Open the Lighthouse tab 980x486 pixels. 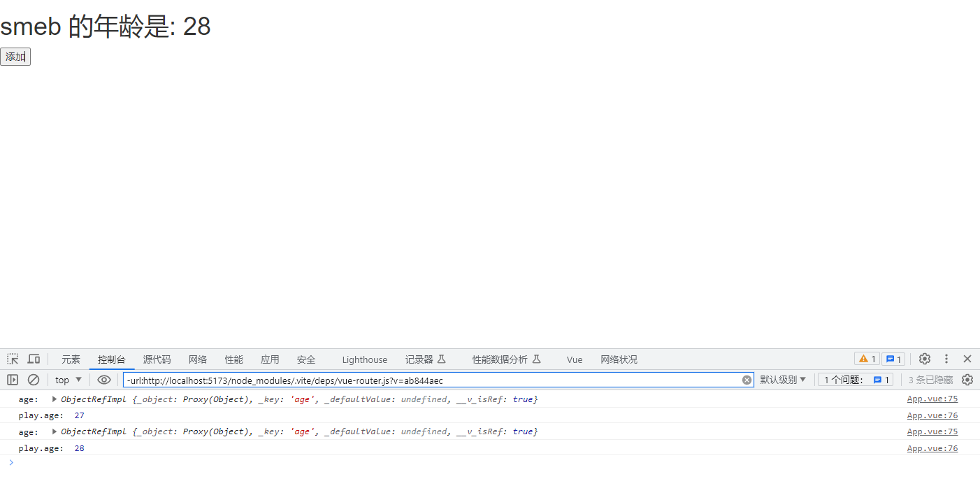364,359
